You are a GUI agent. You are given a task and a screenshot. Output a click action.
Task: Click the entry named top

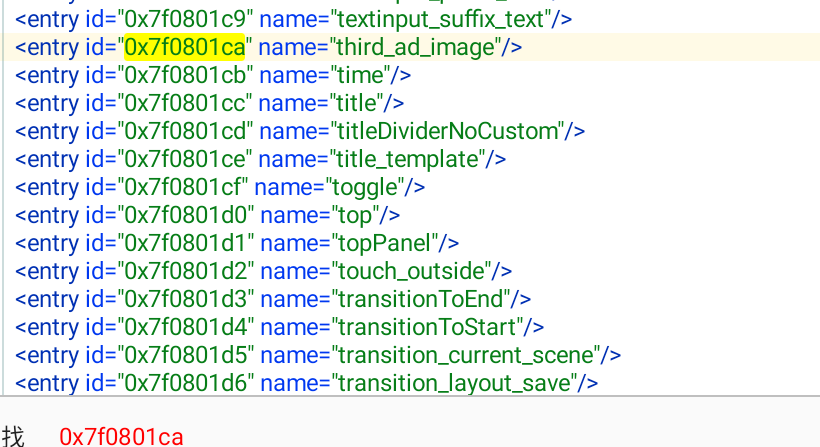(208, 215)
